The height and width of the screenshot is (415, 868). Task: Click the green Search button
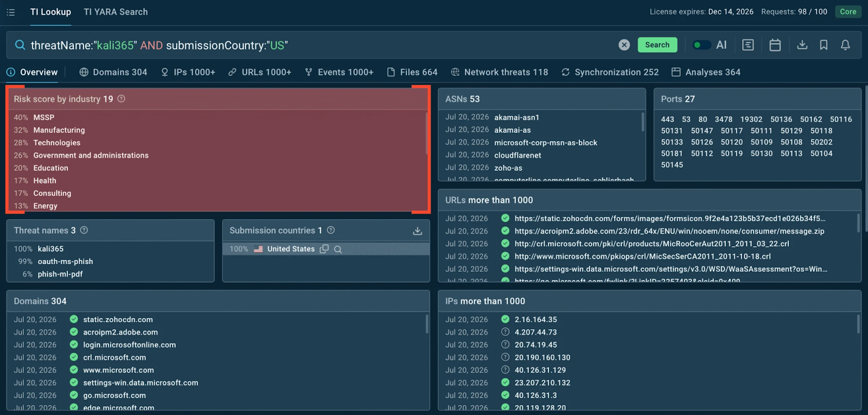click(657, 45)
